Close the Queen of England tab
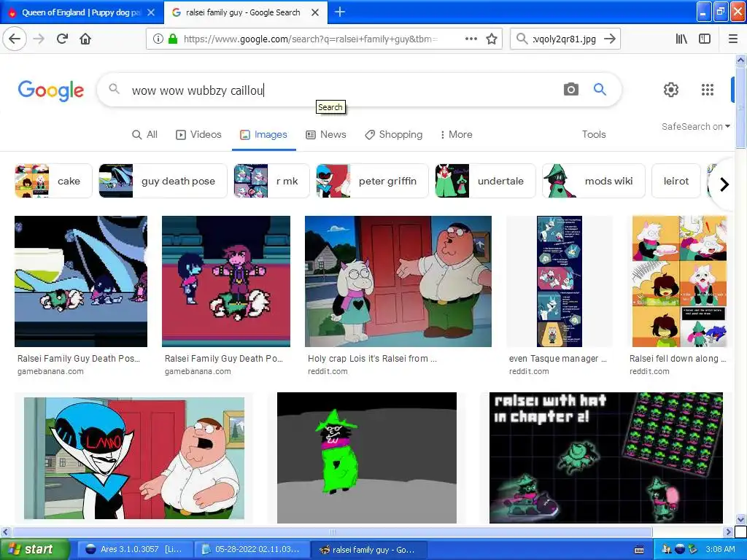This screenshot has height=560, width=747. tap(151, 12)
